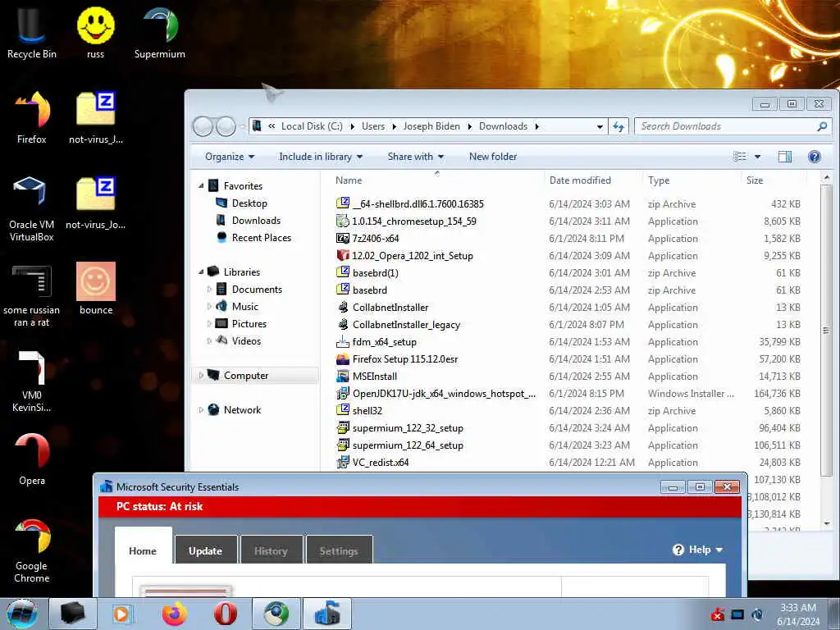The image size is (840, 630).
Task: Switch to the History tab
Action: (x=271, y=550)
